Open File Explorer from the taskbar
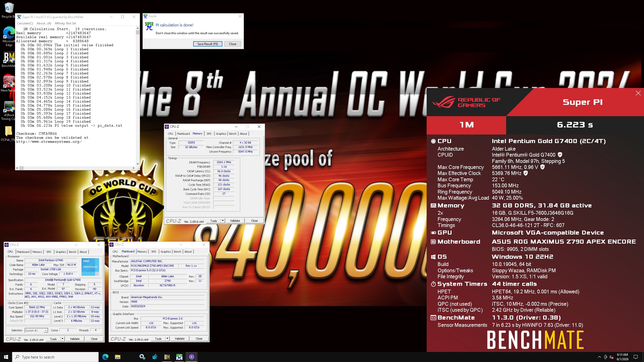644x362 pixels. (117, 357)
